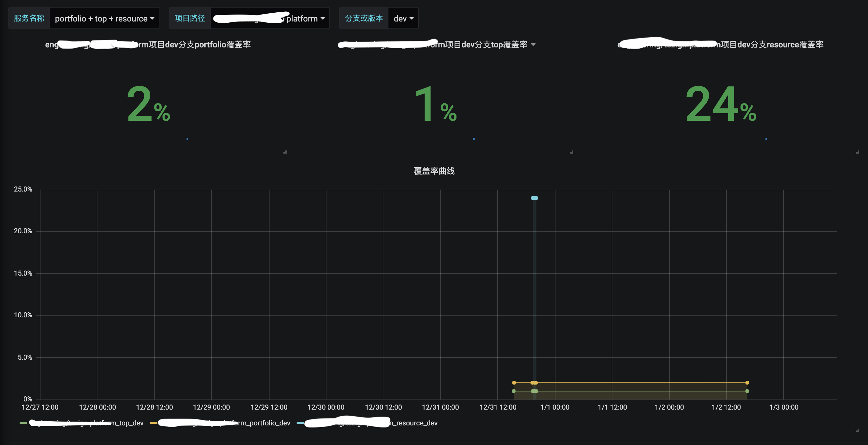The width and height of the screenshot is (868, 445).
Task: Click green color swatch of top_dev legend
Action: pyautogui.click(x=23, y=423)
